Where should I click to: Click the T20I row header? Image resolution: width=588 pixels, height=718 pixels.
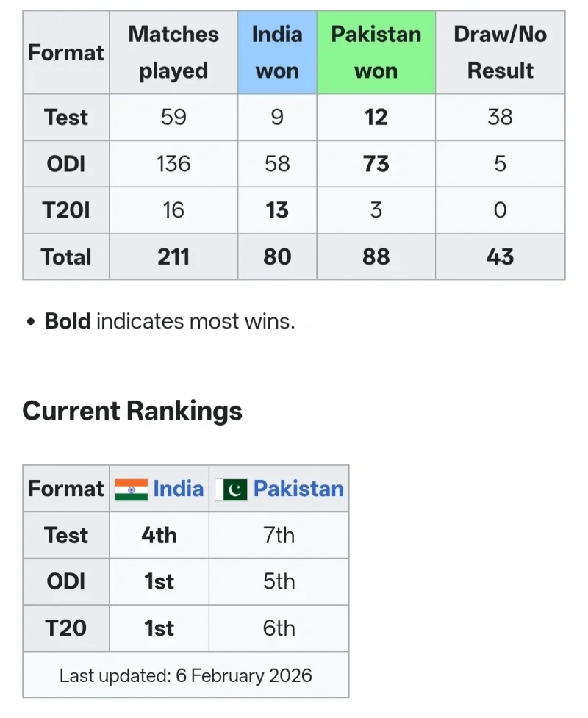(66, 210)
